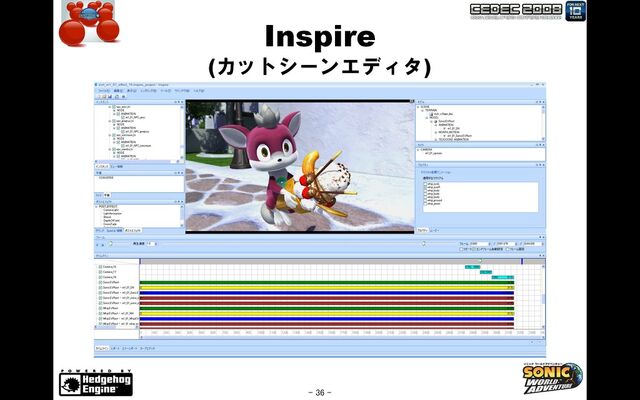640x400 pixels.
Task: Toggle the WhipEvRoot track checkbox
Action: 100,308
